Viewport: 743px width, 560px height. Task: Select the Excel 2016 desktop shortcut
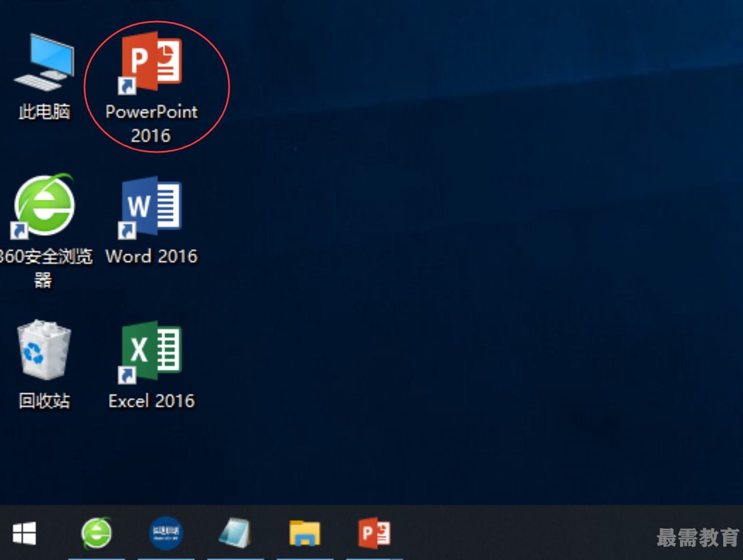pyautogui.click(x=151, y=352)
